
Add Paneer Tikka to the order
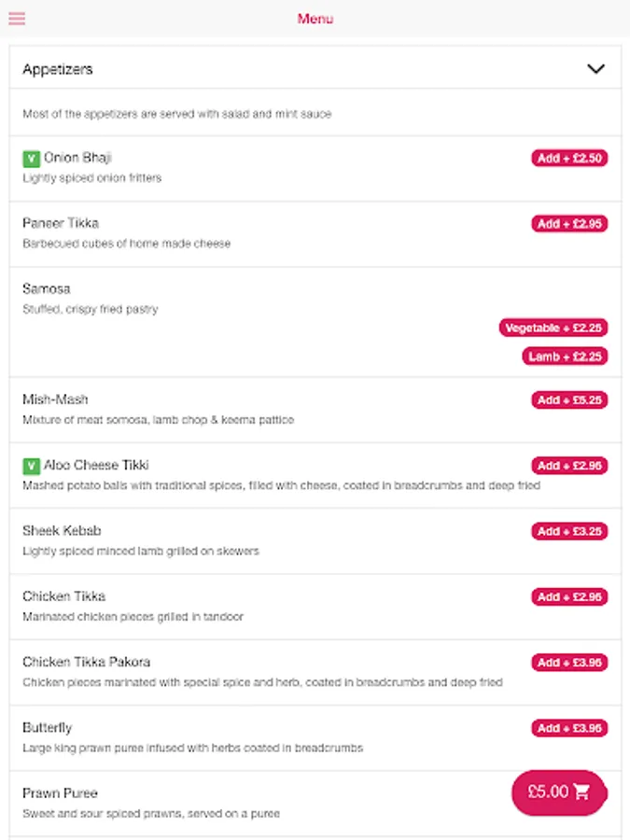pos(569,224)
